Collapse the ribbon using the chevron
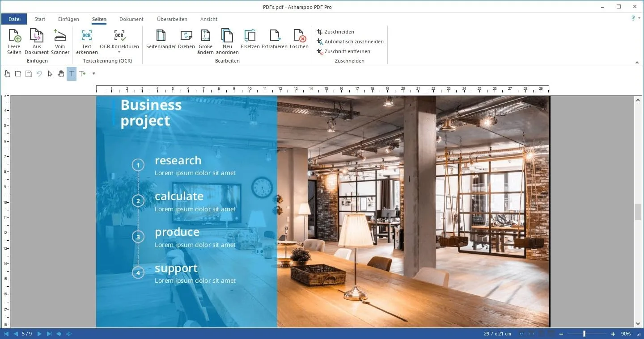 click(x=637, y=63)
